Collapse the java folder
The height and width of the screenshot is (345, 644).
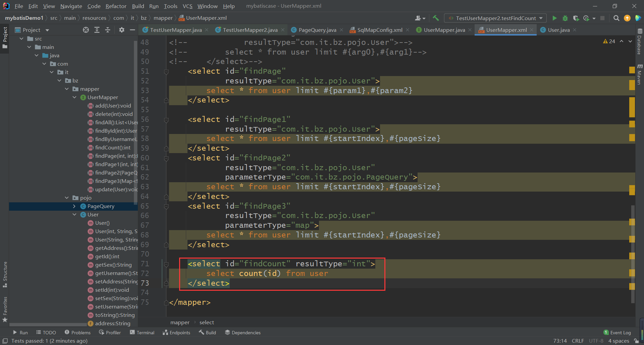37,55
